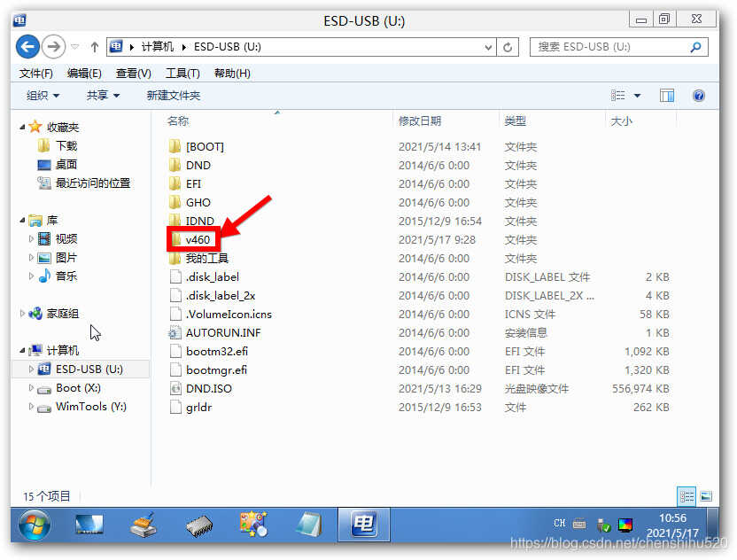Open the view options dropdown arrow
The image size is (737, 560).
pyautogui.click(x=638, y=96)
